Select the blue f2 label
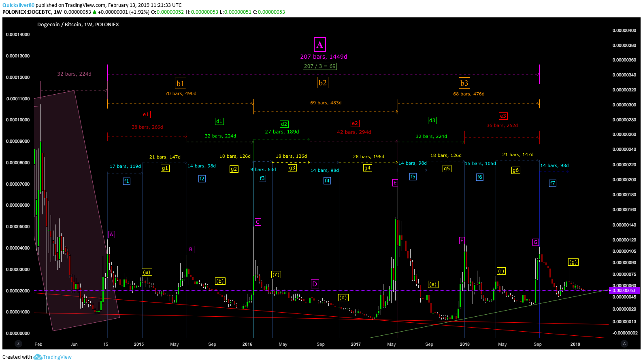The width and height of the screenshot is (643, 364). (202, 179)
